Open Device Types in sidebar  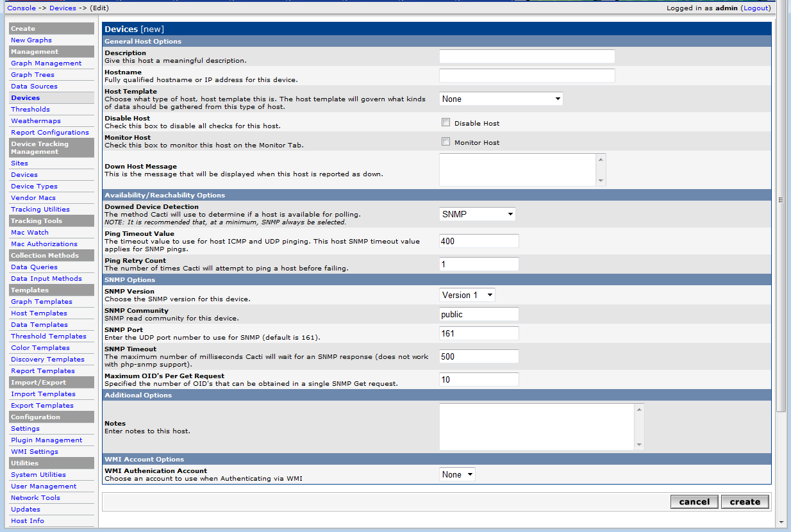[x=34, y=186]
